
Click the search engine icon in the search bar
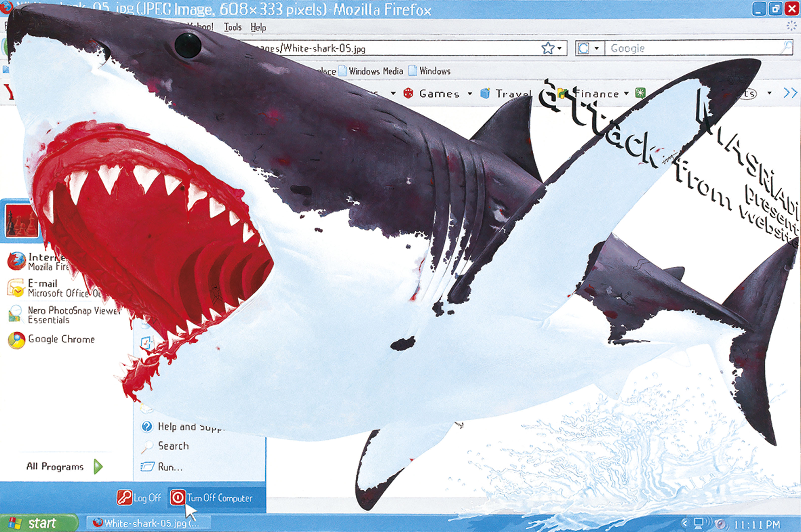pos(584,48)
